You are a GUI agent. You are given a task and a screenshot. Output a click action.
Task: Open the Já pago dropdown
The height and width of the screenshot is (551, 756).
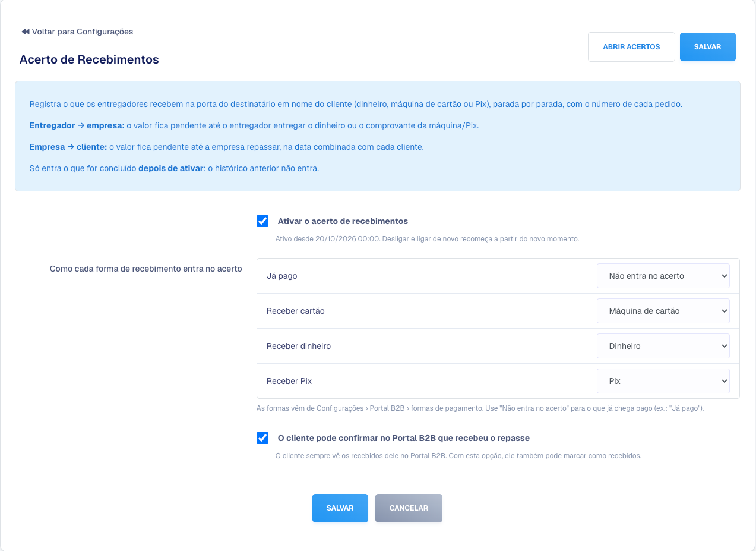tap(663, 276)
